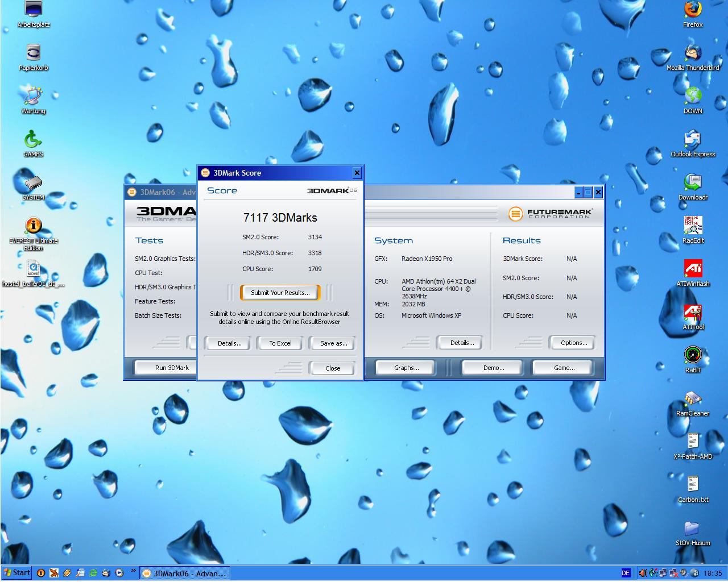Click the Graphs... button

[406, 368]
